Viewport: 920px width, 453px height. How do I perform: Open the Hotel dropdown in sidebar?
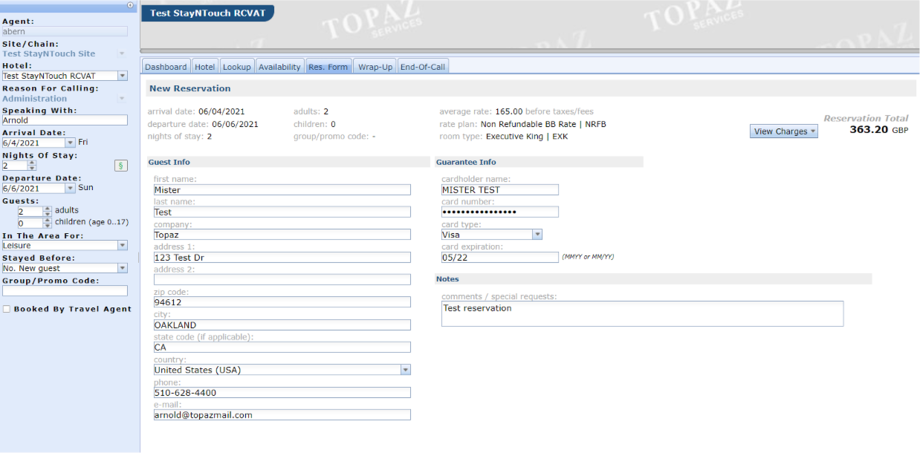click(123, 76)
